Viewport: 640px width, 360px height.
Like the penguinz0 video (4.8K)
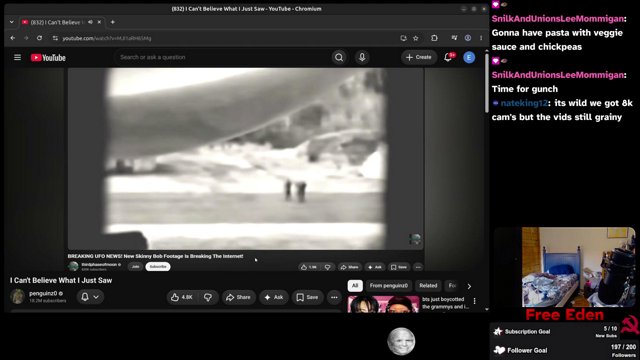(x=182, y=297)
